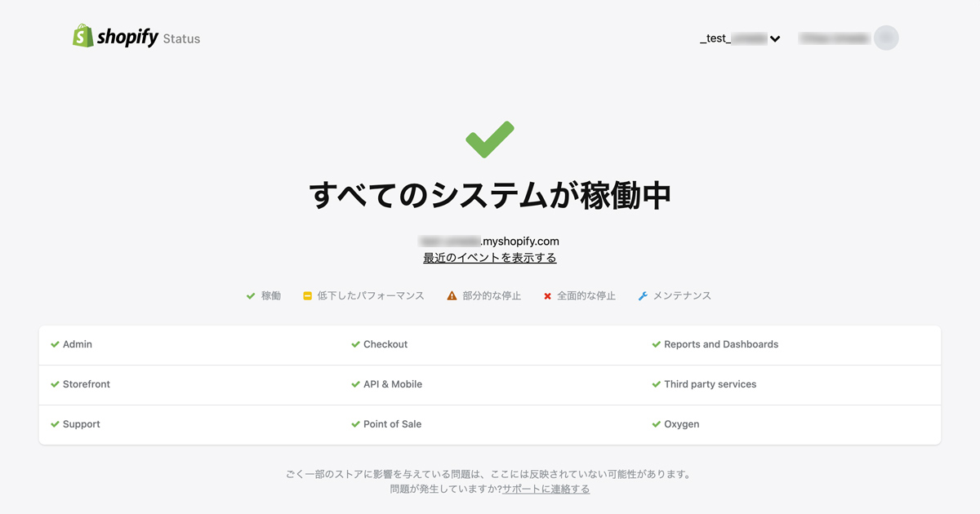Click the Reports and Dashboards label

(x=721, y=344)
